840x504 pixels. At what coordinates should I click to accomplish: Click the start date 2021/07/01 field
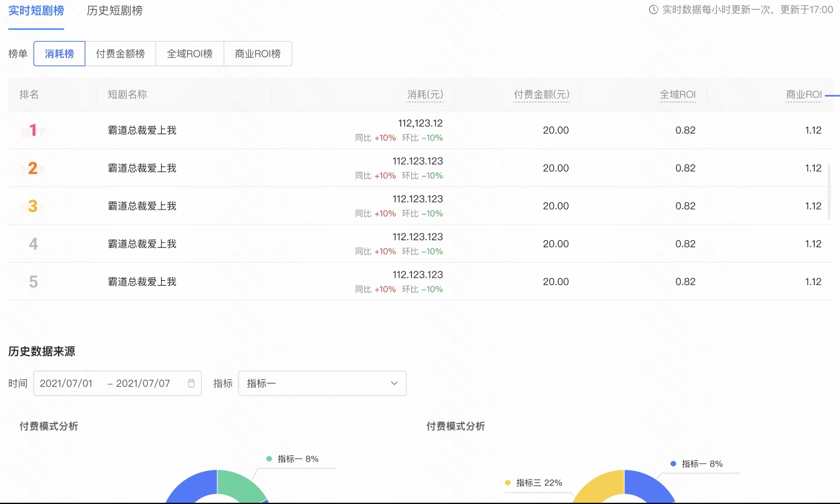click(x=66, y=384)
